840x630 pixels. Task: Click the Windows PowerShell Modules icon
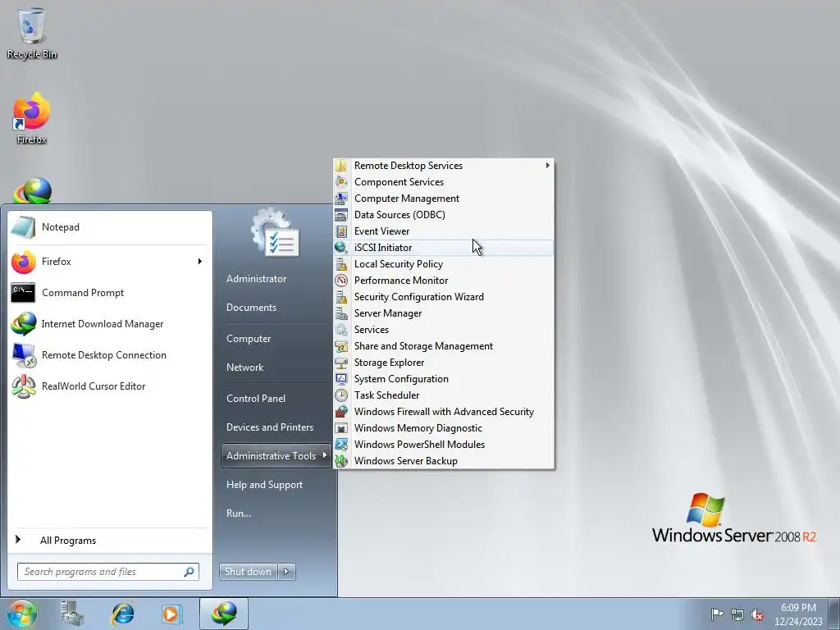[341, 445]
